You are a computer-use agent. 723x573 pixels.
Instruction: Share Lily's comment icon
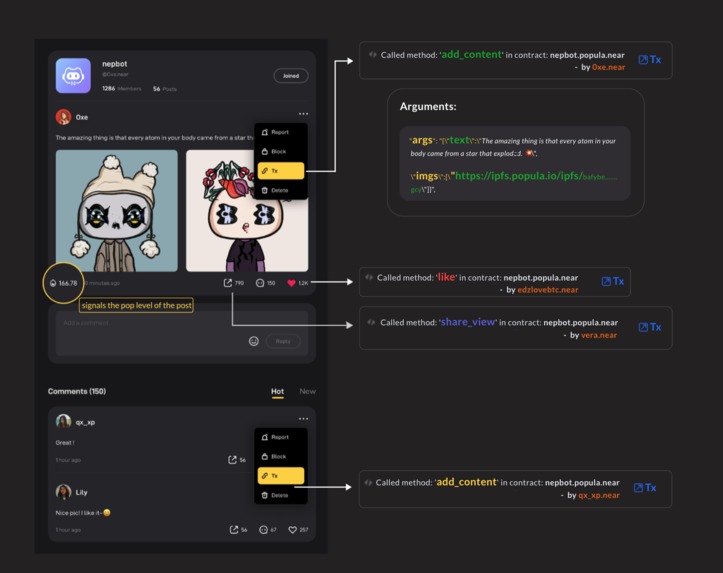click(238, 530)
